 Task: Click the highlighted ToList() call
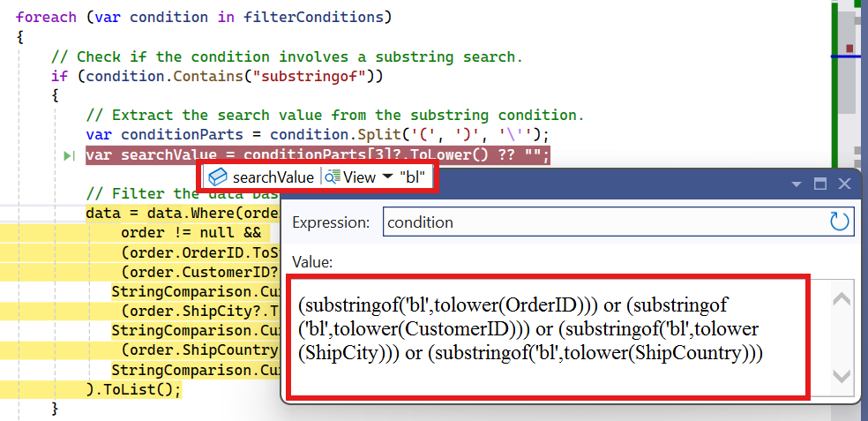coord(138,388)
